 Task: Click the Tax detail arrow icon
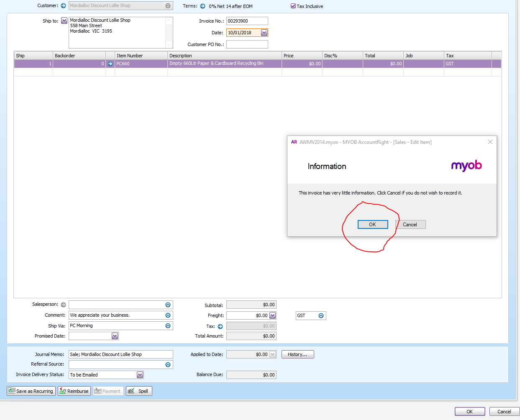(x=220, y=327)
